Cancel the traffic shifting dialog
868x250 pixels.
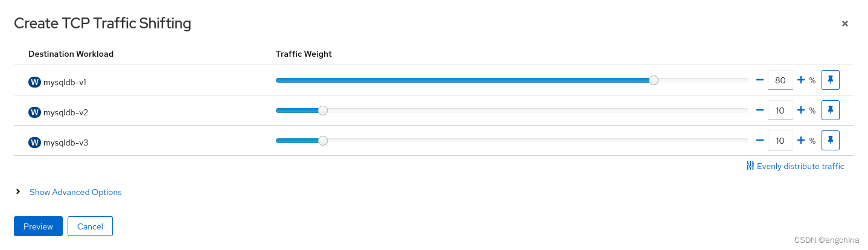coord(90,226)
